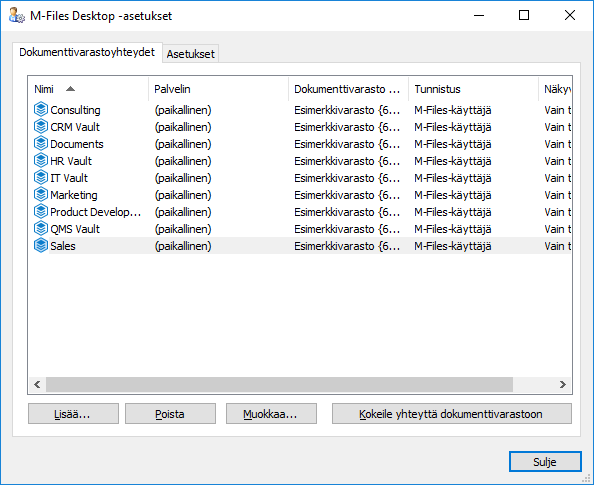Select the Marketing name text
Image resolution: width=594 pixels, height=485 pixels.
point(74,195)
